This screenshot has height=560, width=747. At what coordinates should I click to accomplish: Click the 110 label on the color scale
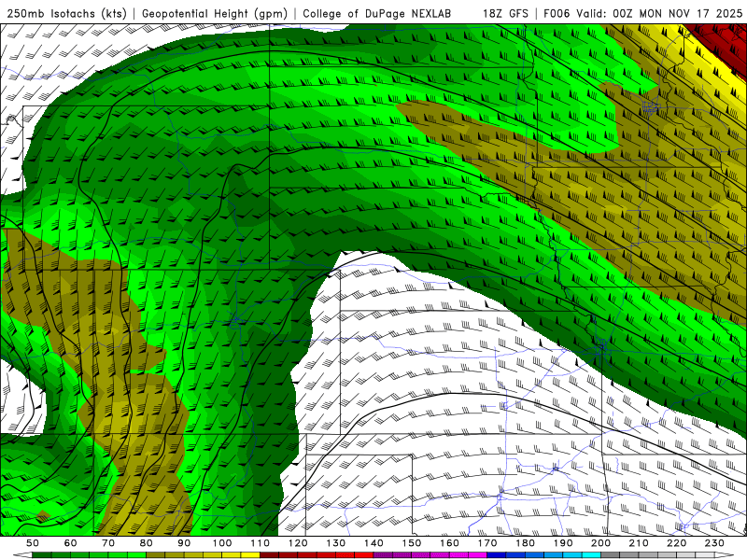coord(260,543)
